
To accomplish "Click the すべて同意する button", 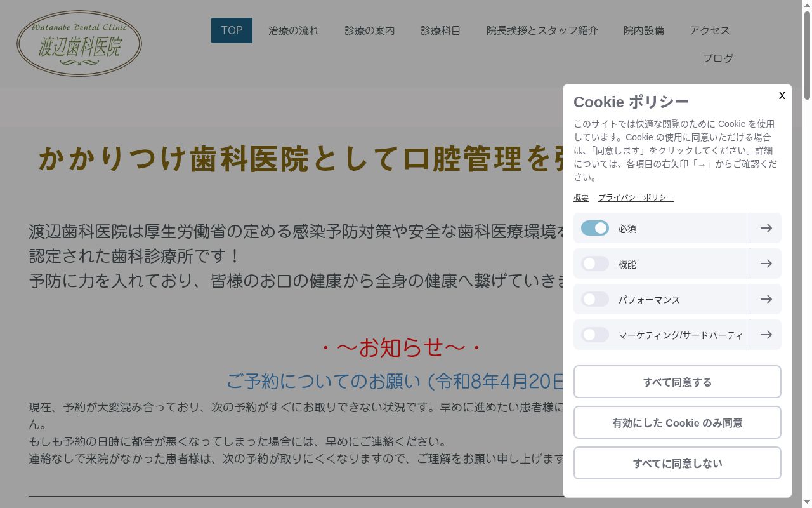I will [x=678, y=382].
